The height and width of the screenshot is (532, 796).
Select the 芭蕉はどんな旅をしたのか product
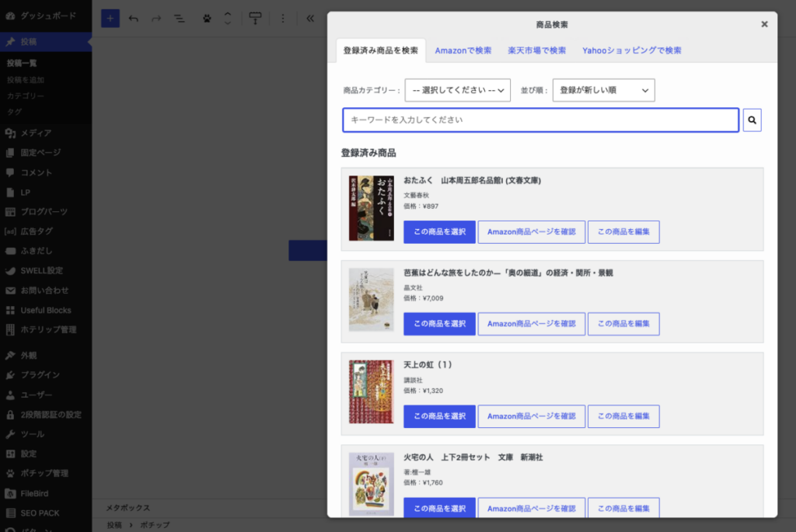click(440, 324)
